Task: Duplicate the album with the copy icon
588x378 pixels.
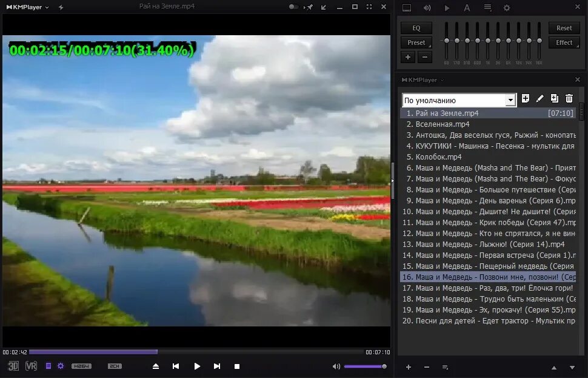Action: [554, 98]
